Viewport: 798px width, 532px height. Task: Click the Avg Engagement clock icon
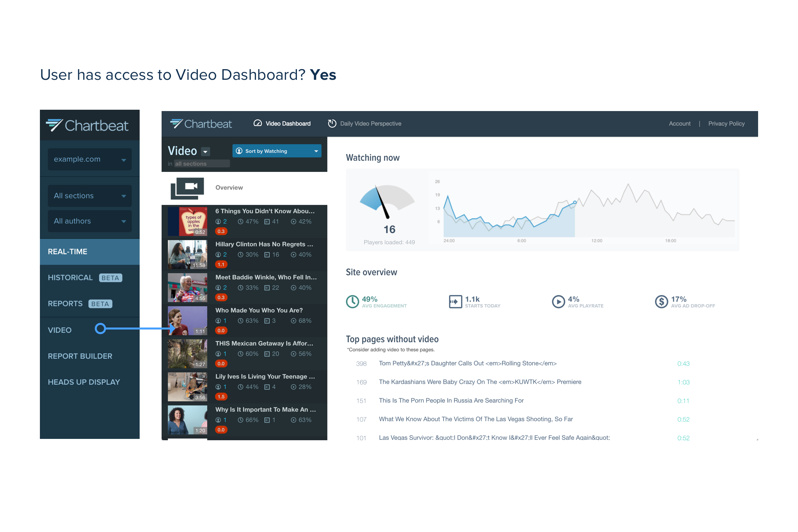pos(352,302)
